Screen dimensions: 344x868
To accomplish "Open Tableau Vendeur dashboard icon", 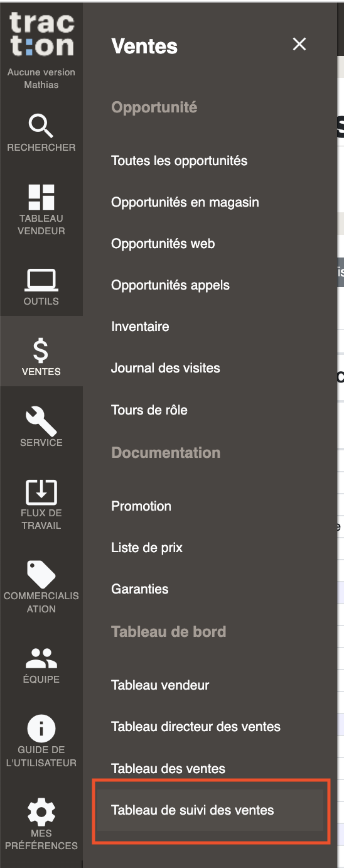I will click(41, 197).
